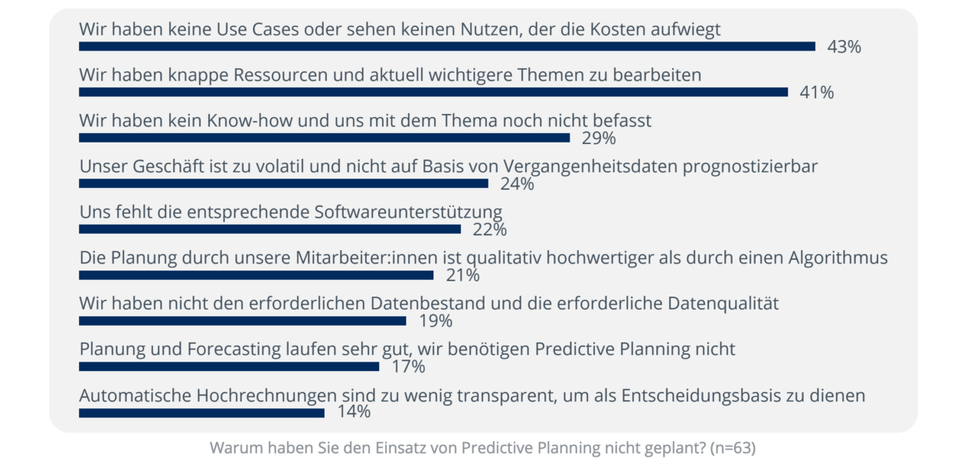The height and width of the screenshot is (469, 980).
Task: Click the 22% bar for missing software support
Action: (x=269, y=229)
